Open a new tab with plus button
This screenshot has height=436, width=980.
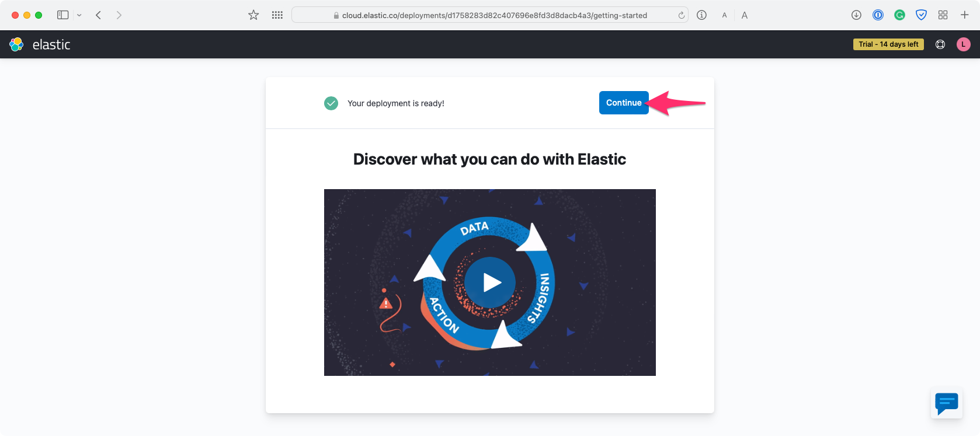pyautogui.click(x=964, y=15)
